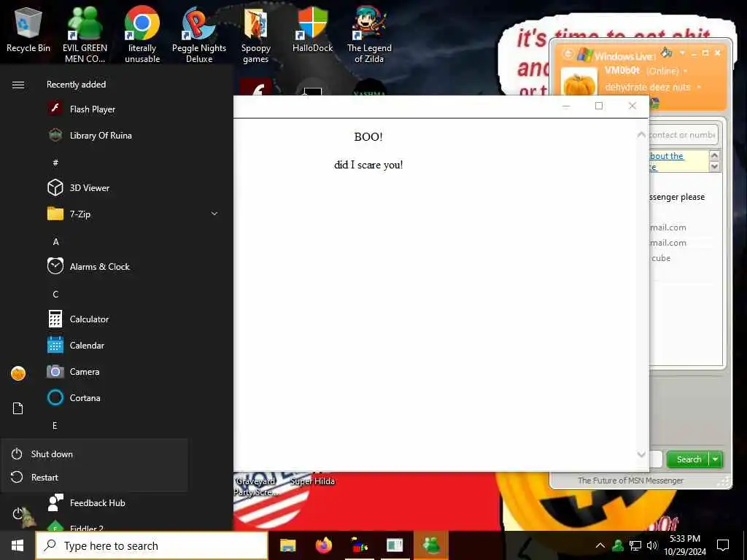Image resolution: width=747 pixels, height=560 pixels.
Task: Click the user account pumpkin avatar
Action: pyautogui.click(x=18, y=373)
